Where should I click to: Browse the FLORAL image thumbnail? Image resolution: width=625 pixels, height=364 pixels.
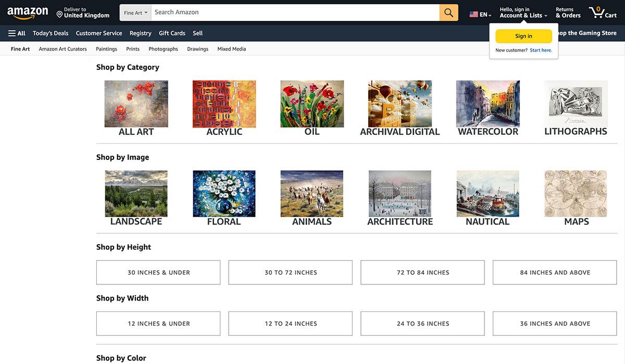click(x=223, y=193)
